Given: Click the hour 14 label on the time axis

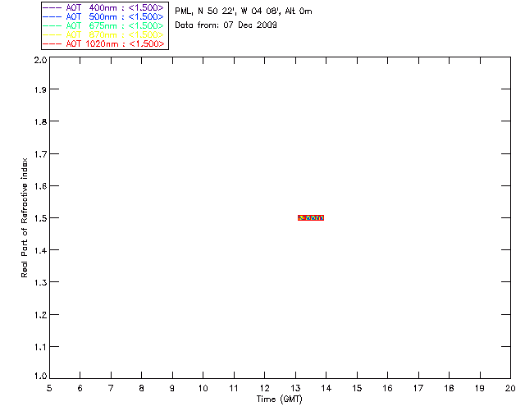Looking at the screenshot, I should pyautogui.click(x=326, y=388).
